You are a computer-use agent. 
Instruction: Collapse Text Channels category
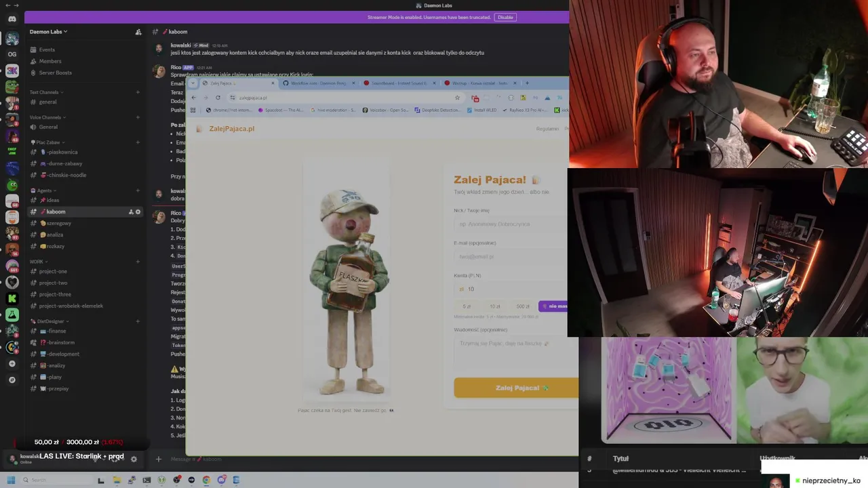(46, 92)
